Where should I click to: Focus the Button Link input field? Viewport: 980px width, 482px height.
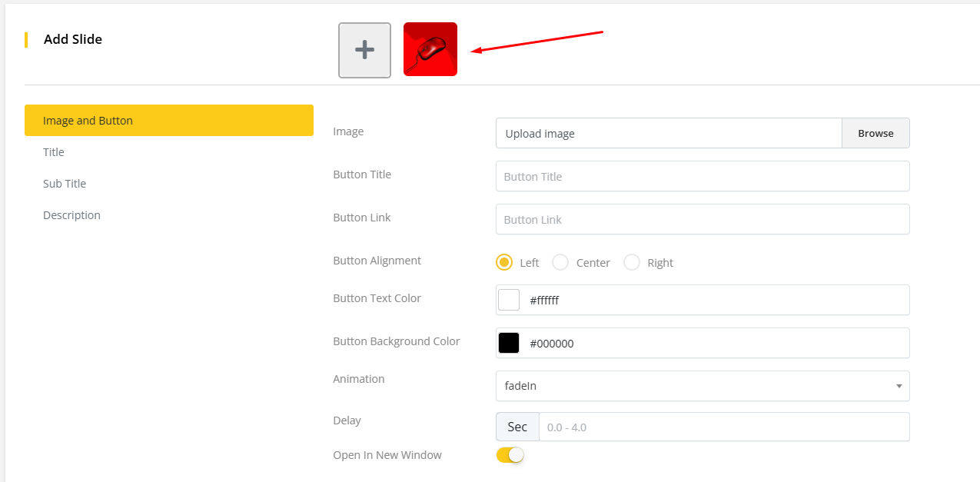click(703, 219)
